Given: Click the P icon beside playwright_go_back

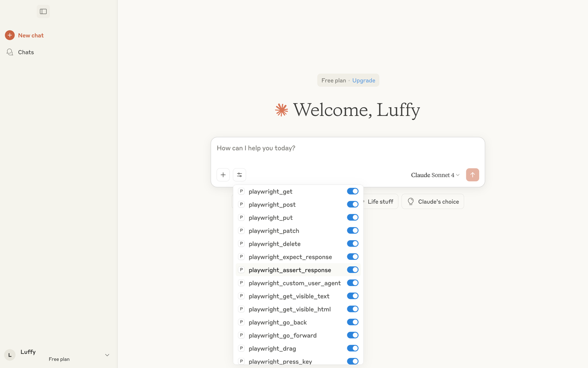Looking at the screenshot, I should [x=241, y=322].
